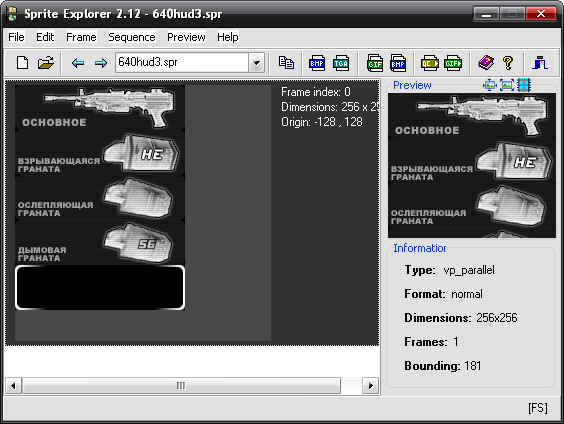Image resolution: width=564 pixels, height=424 pixels.
Task: Expand the 640hud3.spr file dropdown
Action: (x=256, y=63)
